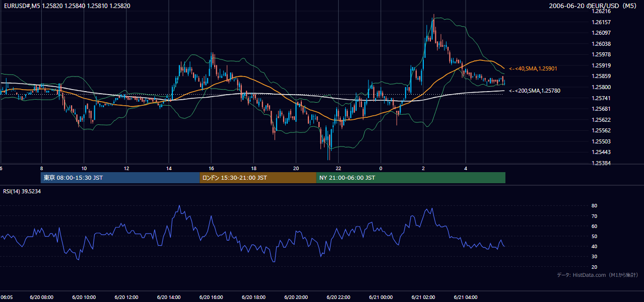This screenshot has width=644, height=302.
Task: Click the RSI 70 level label
Action: 595,216
